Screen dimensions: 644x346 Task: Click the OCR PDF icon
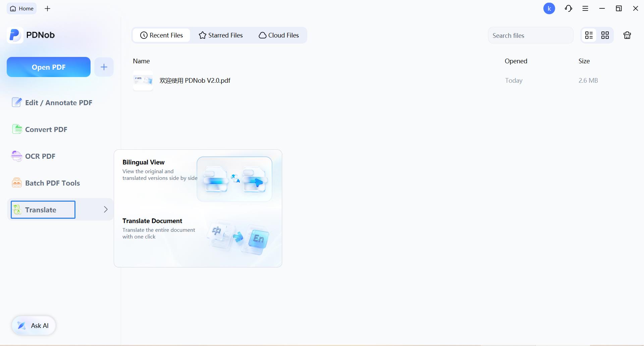coord(16,156)
